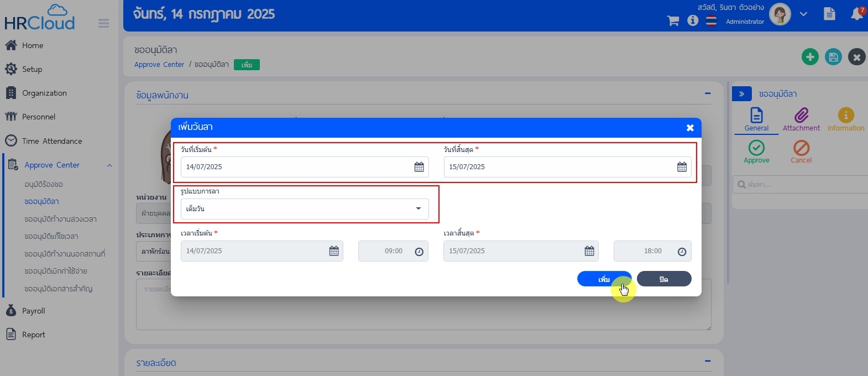The width and height of the screenshot is (868, 376).
Task: Collapse the right panel with double chevron
Action: pyautogui.click(x=741, y=94)
